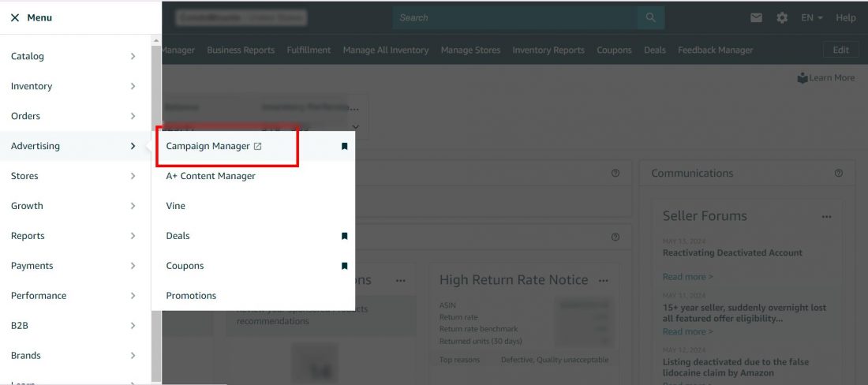Open the Fulfillment bookmark tab
This screenshot has height=385, width=868.
coord(309,50)
